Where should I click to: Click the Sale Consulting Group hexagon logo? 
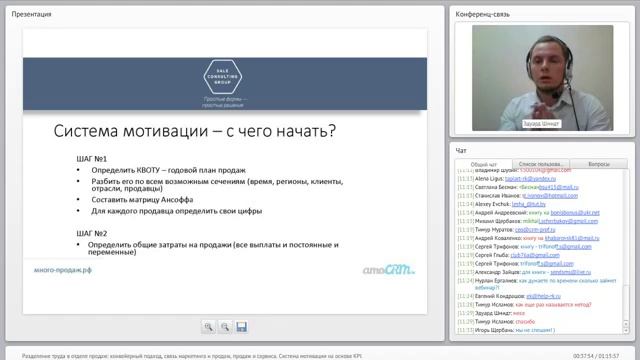click(x=223, y=77)
